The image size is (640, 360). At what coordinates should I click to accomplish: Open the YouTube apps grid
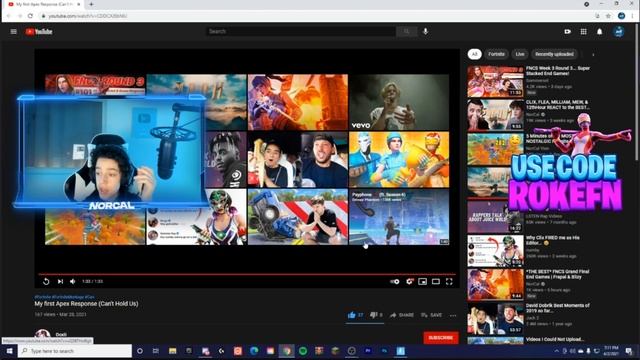pos(583,31)
